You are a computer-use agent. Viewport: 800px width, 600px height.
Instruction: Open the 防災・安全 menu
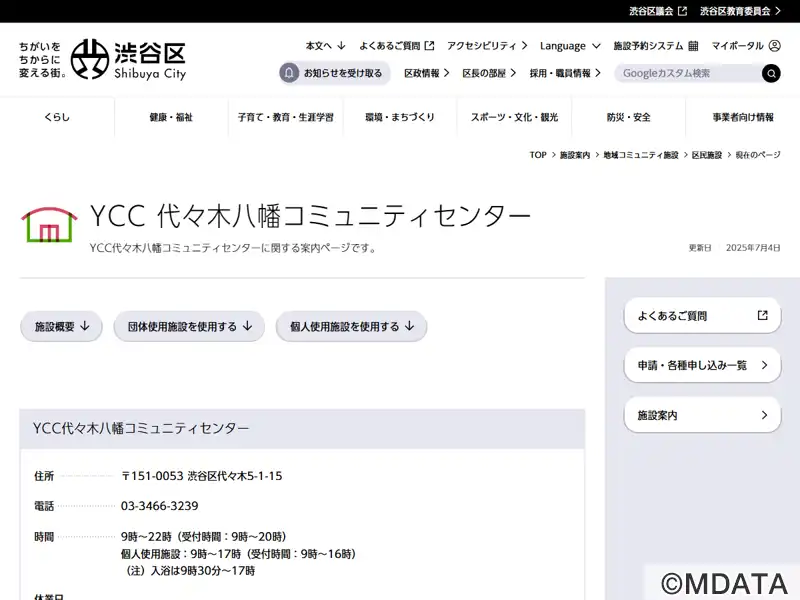629,117
